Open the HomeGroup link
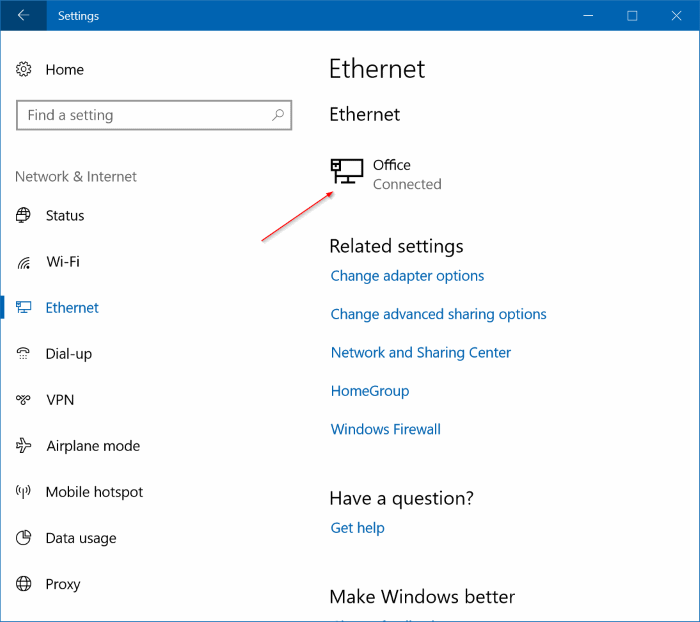This screenshot has height=622, width=700. pyautogui.click(x=370, y=391)
